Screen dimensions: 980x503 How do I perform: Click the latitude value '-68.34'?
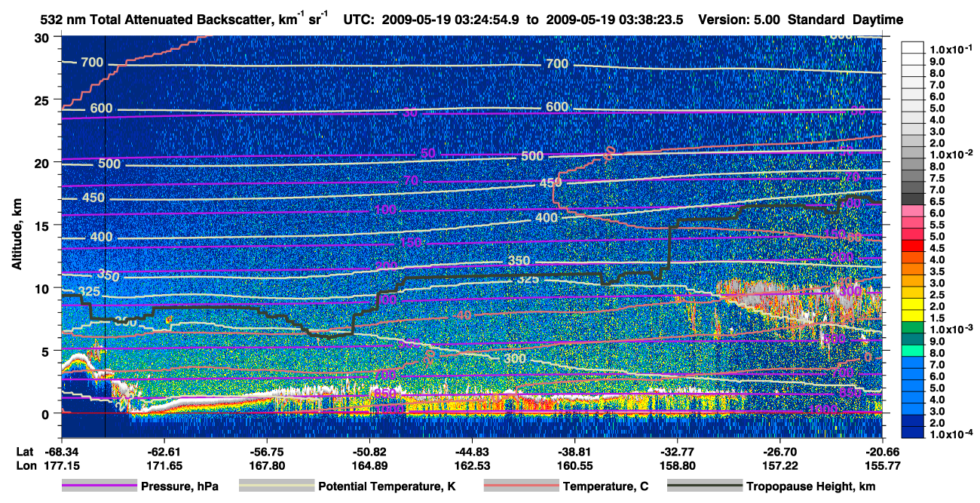point(60,451)
